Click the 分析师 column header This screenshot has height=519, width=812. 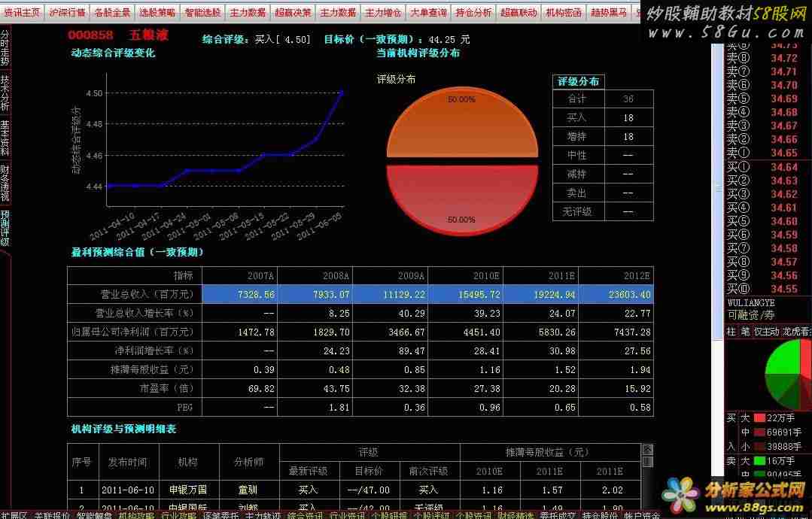pyautogui.click(x=248, y=462)
